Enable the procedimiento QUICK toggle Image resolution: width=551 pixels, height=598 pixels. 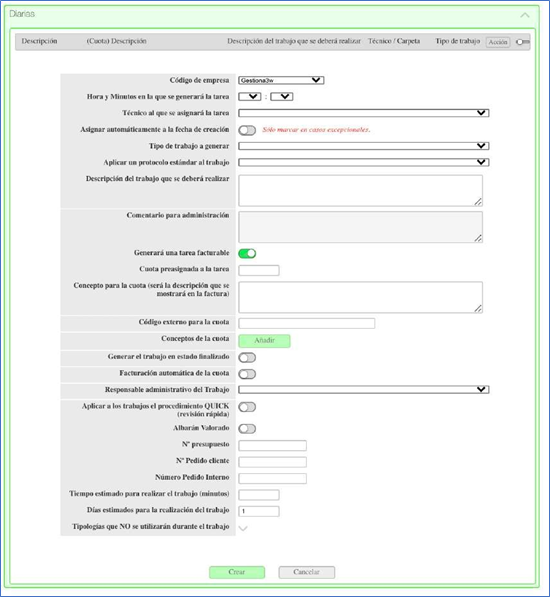point(247,407)
